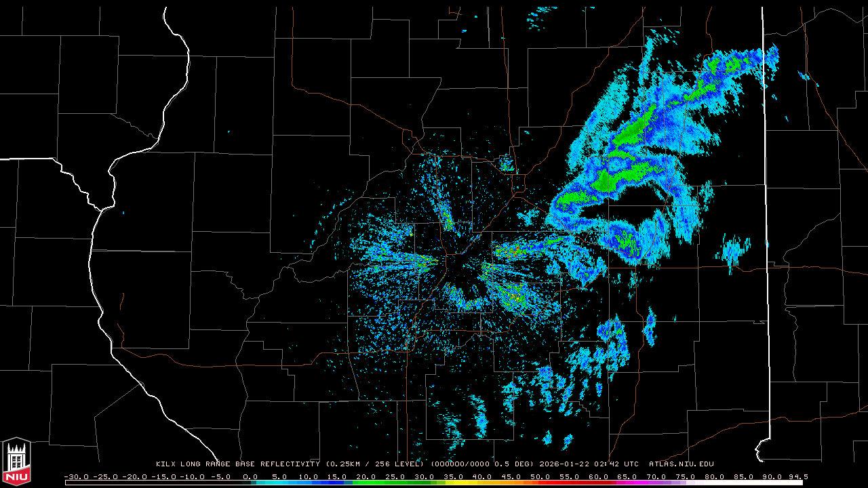Viewport: 868px width, 488px height.
Task: Click the 65.0 dBZ scale label
Action: pos(627,476)
